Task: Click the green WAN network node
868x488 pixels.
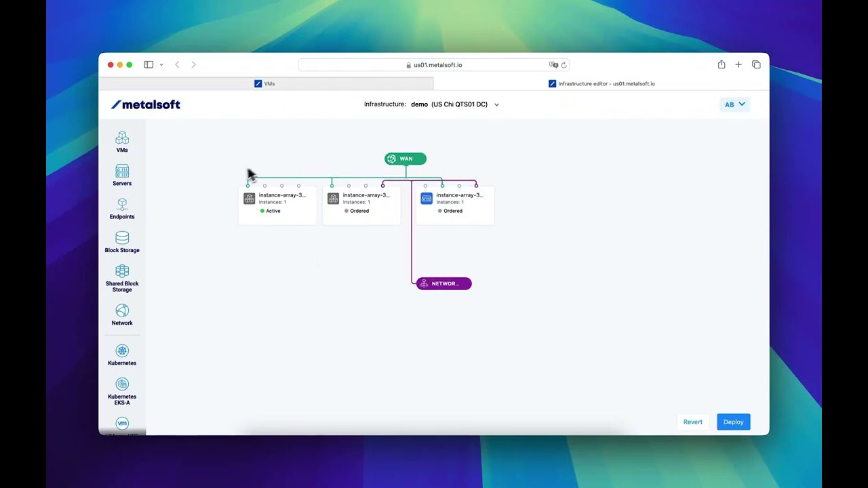Action: tap(406, 159)
